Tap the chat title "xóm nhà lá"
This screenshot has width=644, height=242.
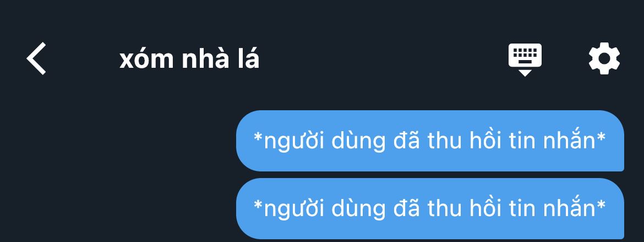point(189,59)
